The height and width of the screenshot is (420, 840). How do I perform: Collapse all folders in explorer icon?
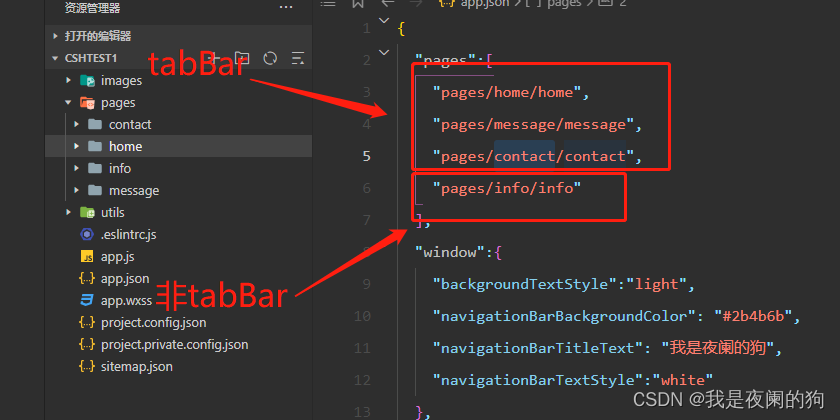pos(297,58)
